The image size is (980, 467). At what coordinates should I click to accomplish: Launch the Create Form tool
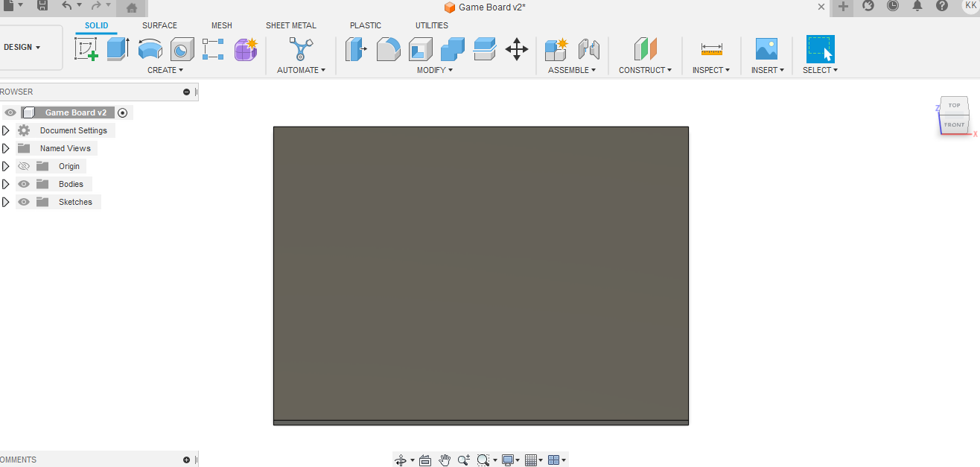tap(246, 49)
